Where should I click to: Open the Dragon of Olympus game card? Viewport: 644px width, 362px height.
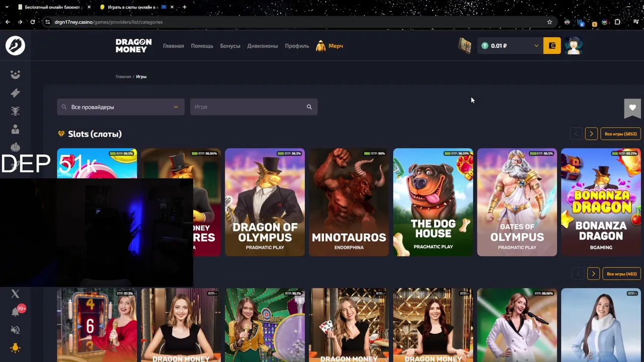click(x=265, y=202)
